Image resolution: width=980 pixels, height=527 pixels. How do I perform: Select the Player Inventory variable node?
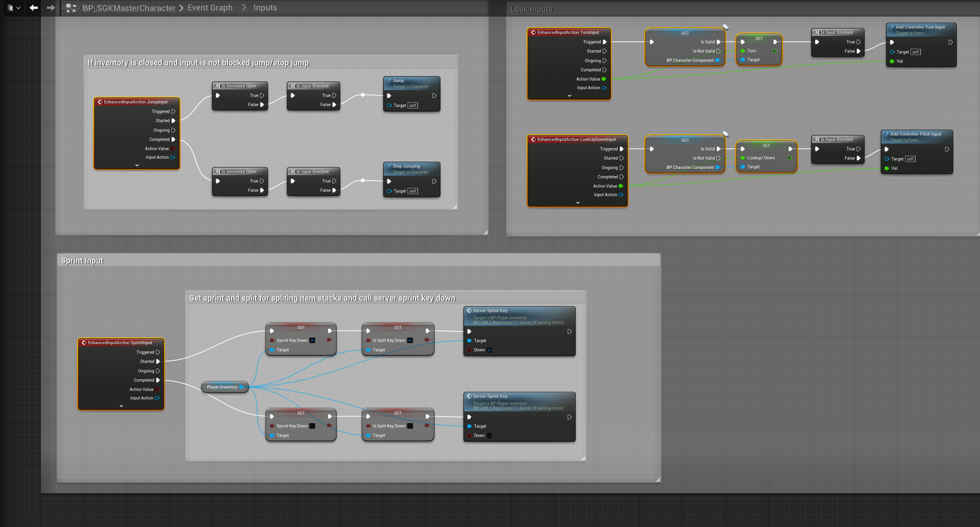tap(222, 387)
